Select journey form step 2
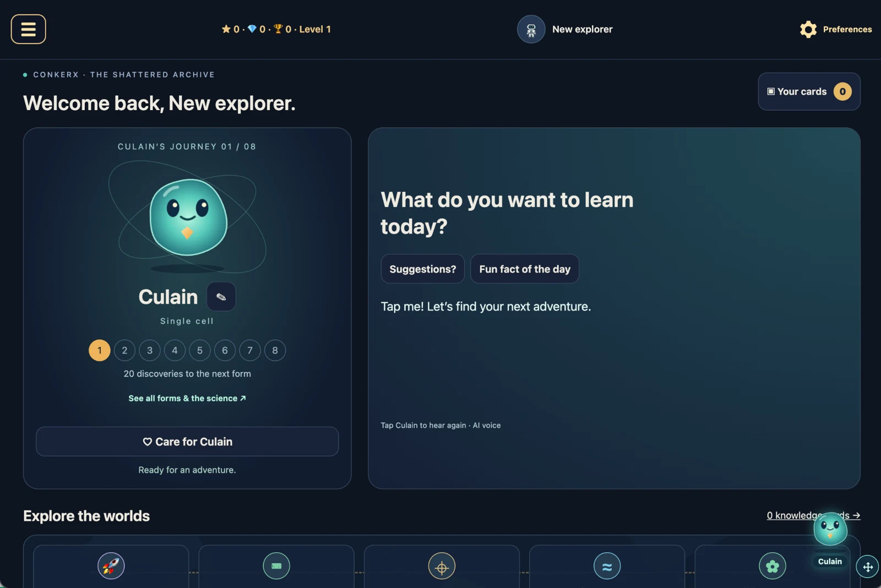The height and width of the screenshot is (588, 881). [x=124, y=350]
